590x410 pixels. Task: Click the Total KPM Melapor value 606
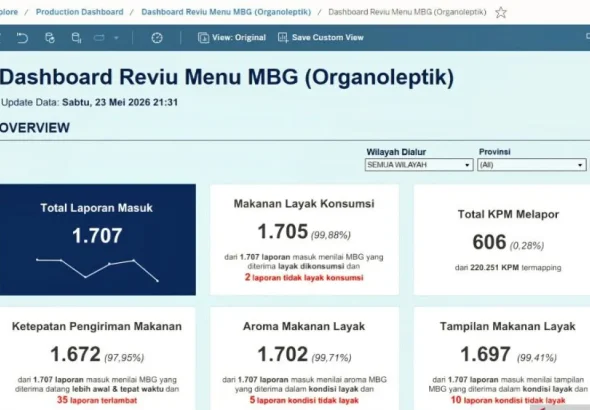(x=489, y=242)
